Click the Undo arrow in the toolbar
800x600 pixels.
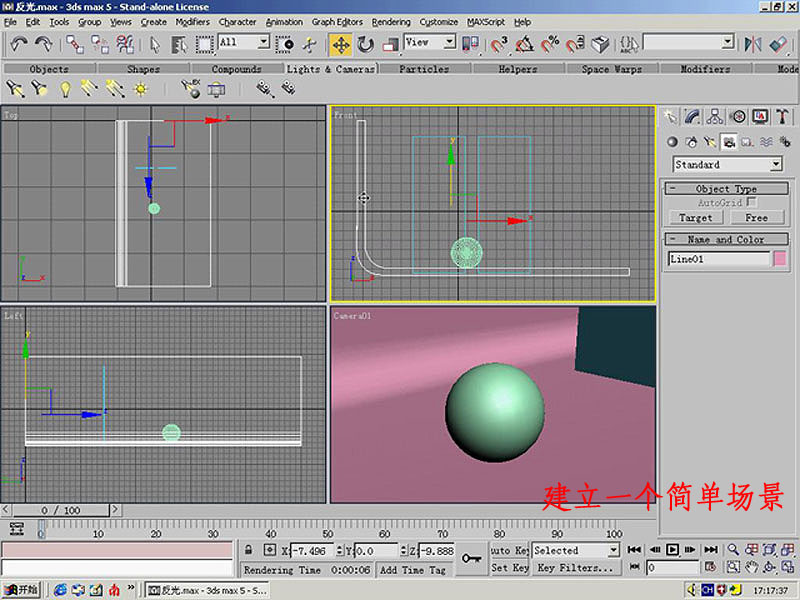pyautogui.click(x=19, y=44)
